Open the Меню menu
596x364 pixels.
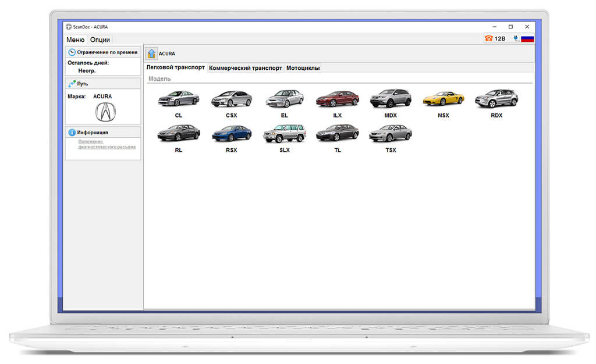[x=75, y=40]
